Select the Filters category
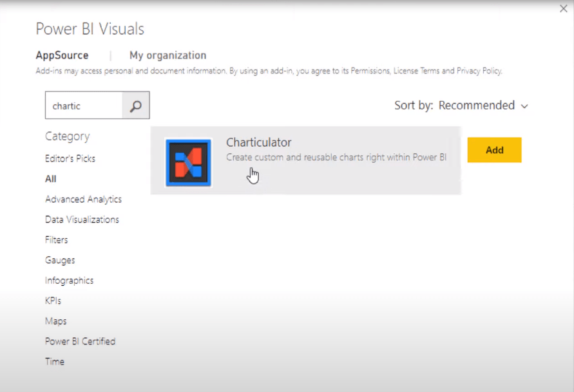 pos(57,240)
